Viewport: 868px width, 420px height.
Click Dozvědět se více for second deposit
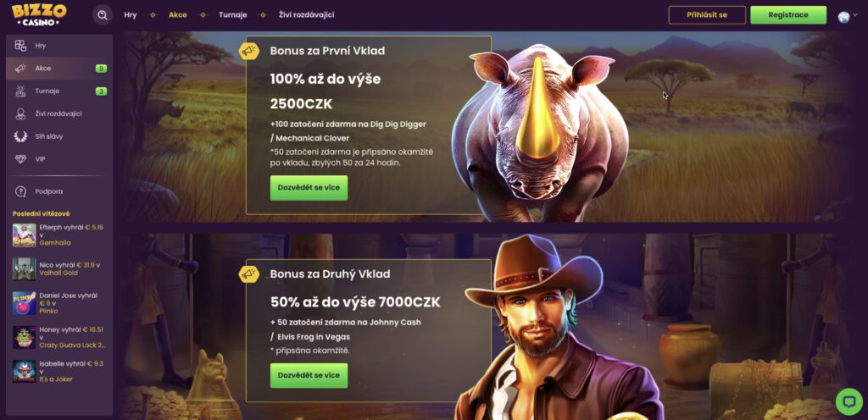pyautogui.click(x=309, y=376)
